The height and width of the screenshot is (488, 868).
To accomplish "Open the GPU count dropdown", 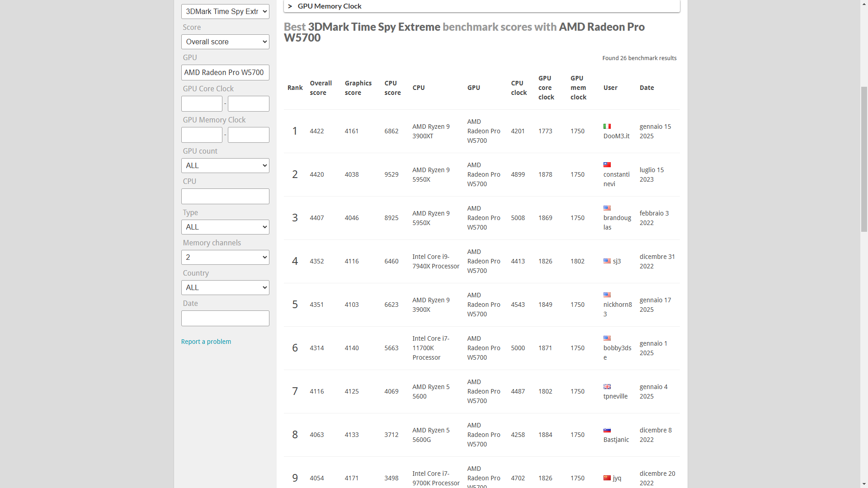I will click(x=225, y=165).
